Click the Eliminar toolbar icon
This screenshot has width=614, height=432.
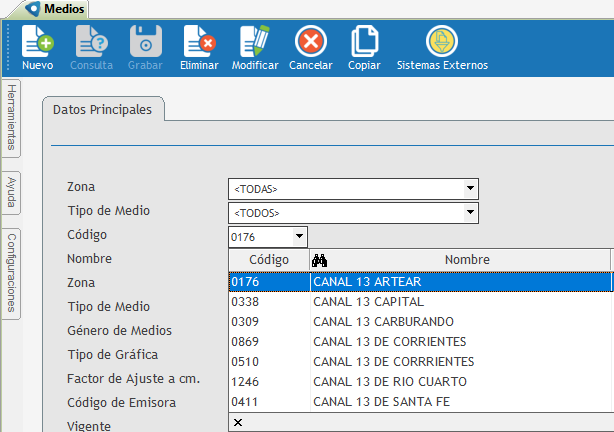point(198,42)
